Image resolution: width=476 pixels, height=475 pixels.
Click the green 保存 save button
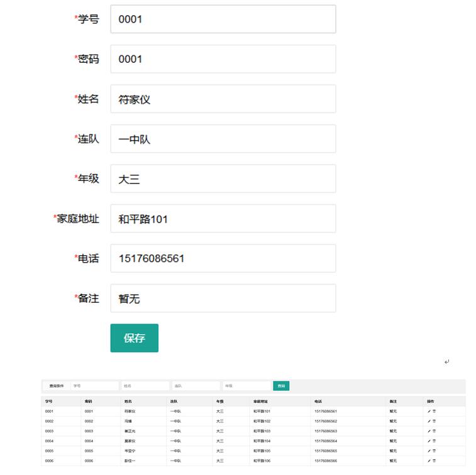tap(134, 338)
